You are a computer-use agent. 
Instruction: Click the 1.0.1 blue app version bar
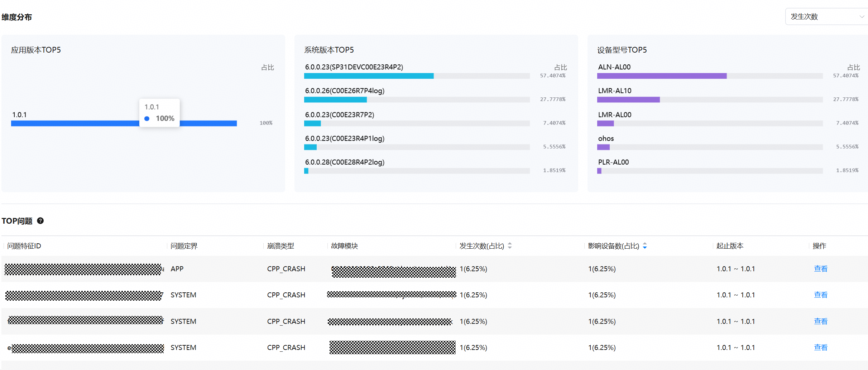(124, 123)
